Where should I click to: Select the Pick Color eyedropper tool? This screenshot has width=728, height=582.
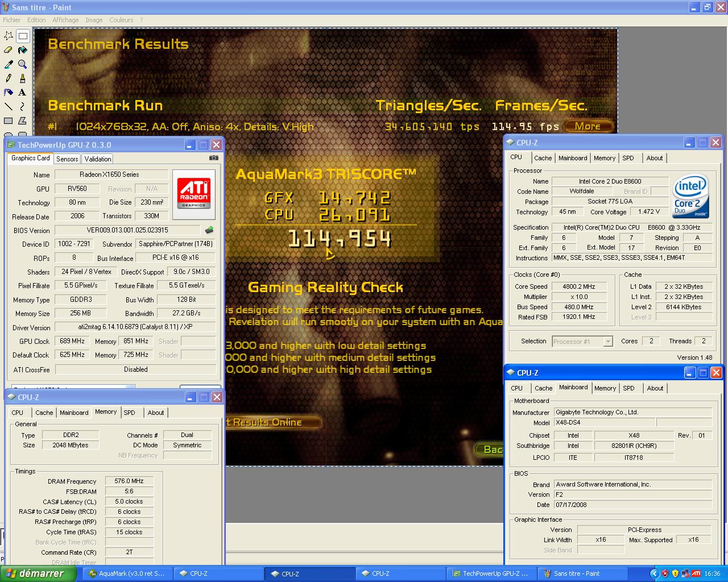click(9, 64)
